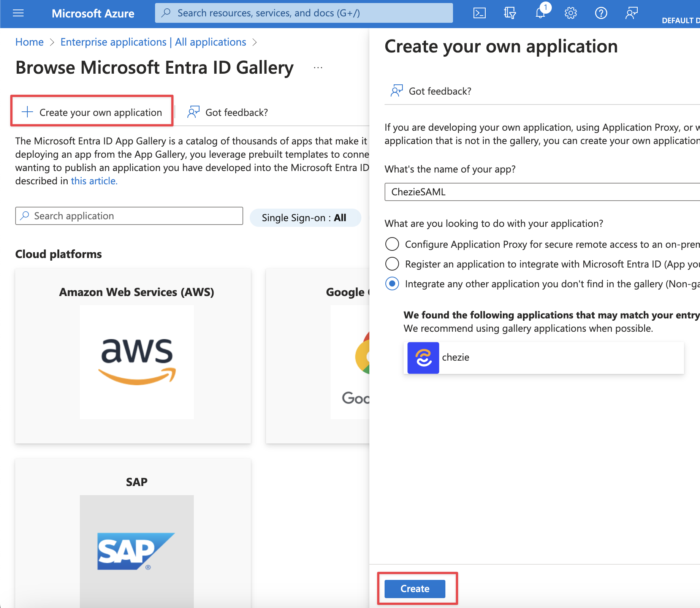Open Directories and subscriptions filter icon
Image resolution: width=700 pixels, height=608 pixels.
pos(510,13)
